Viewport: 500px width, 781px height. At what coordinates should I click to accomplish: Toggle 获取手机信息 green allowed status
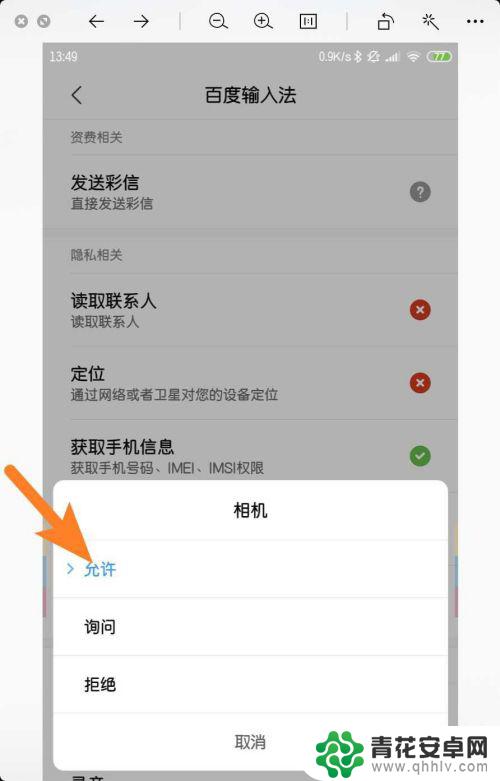pyautogui.click(x=420, y=456)
